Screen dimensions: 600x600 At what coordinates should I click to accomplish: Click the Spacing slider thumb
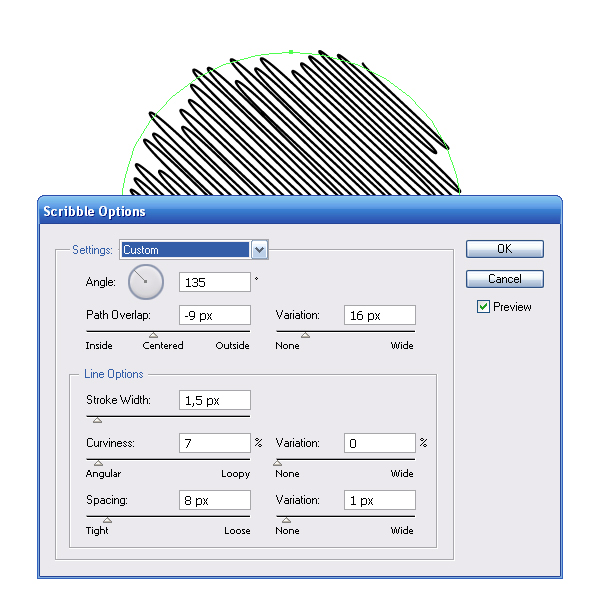point(108,520)
